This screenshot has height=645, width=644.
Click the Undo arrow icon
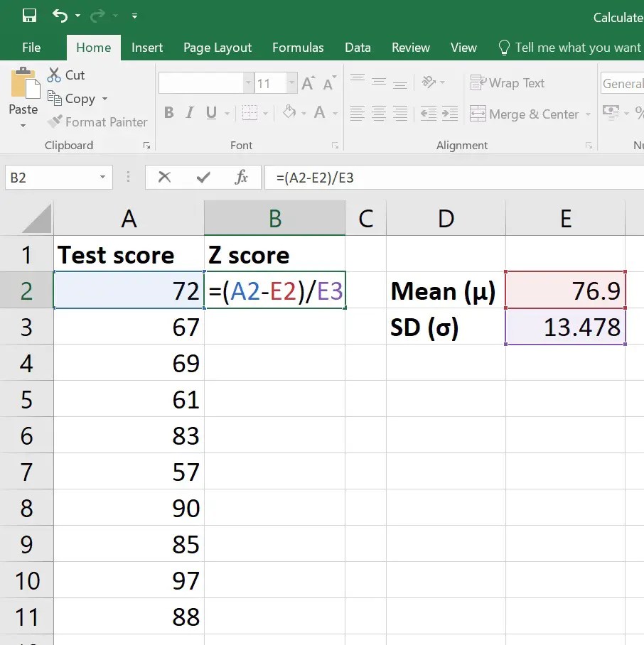click(x=60, y=16)
